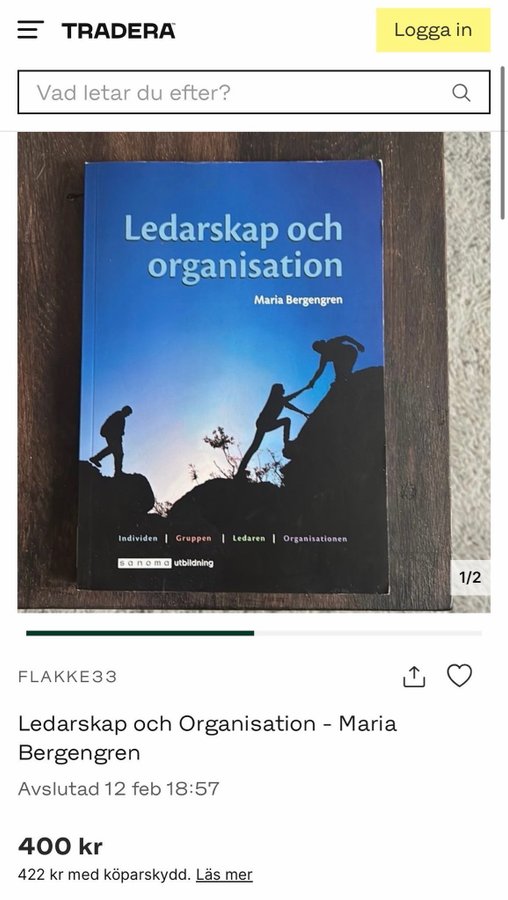Click the 1/2 image counter badge
This screenshot has height=900, width=508.
(x=470, y=577)
